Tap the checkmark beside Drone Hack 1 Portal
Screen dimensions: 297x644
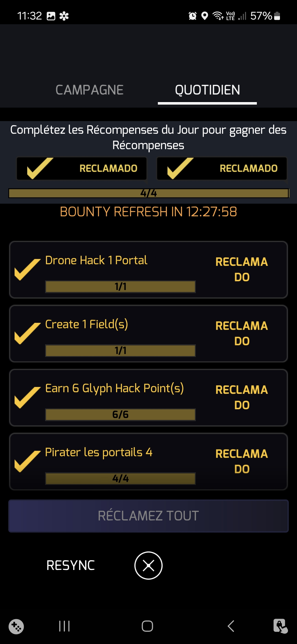point(27,269)
